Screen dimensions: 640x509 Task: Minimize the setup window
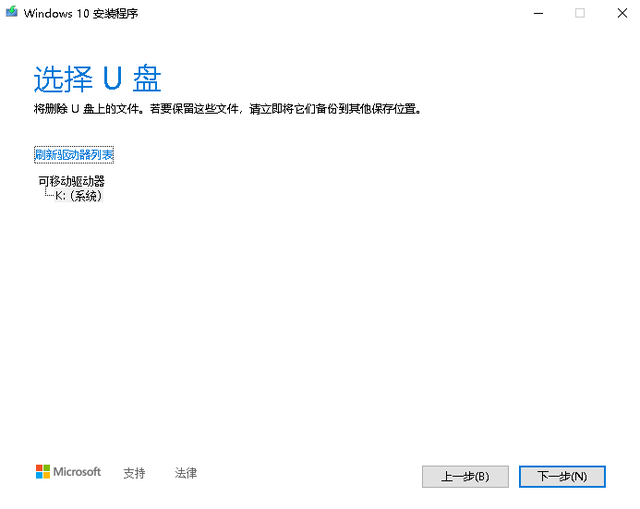tap(538, 13)
